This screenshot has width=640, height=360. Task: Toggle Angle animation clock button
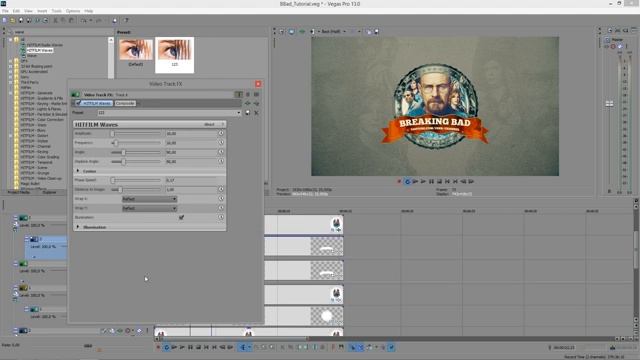pyautogui.click(x=221, y=152)
